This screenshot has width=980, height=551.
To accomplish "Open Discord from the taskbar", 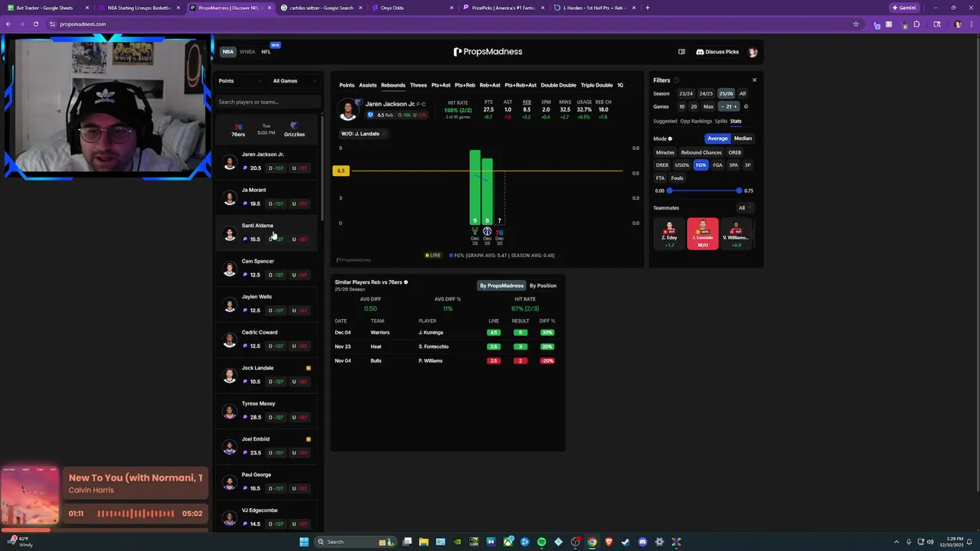I will (x=642, y=542).
